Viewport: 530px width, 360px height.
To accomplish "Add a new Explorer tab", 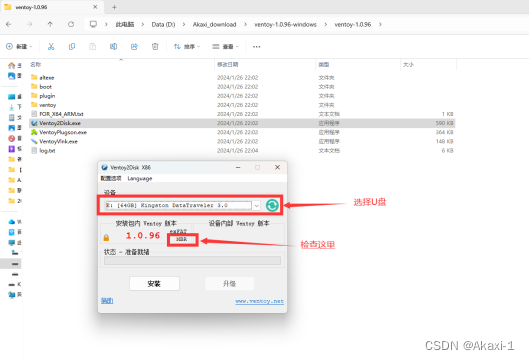I will [114, 7].
